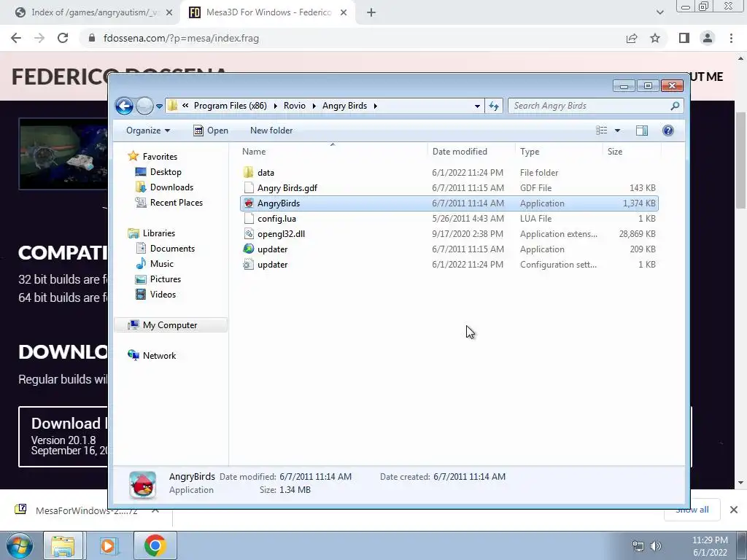Click the Change your view icon
The image size is (747, 560).
click(x=602, y=131)
